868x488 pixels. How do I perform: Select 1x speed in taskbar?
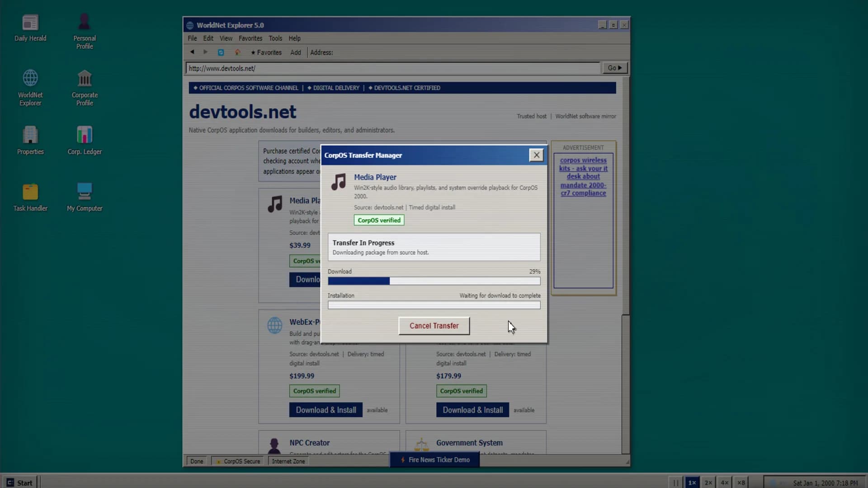(x=692, y=483)
